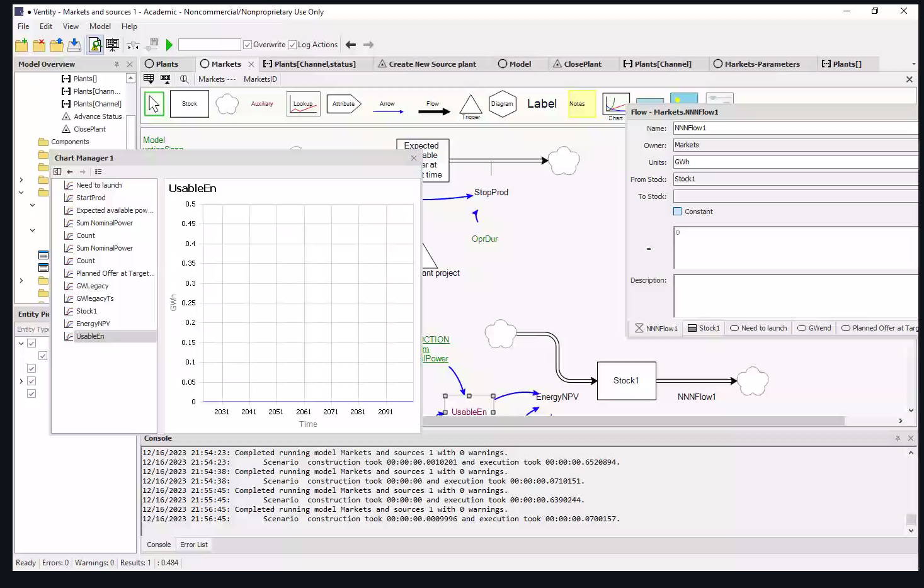The height and width of the screenshot is (588, 924).
Task: Click Chart Manager back arrow
Action: pyautogui.click(x=70, y=172)
